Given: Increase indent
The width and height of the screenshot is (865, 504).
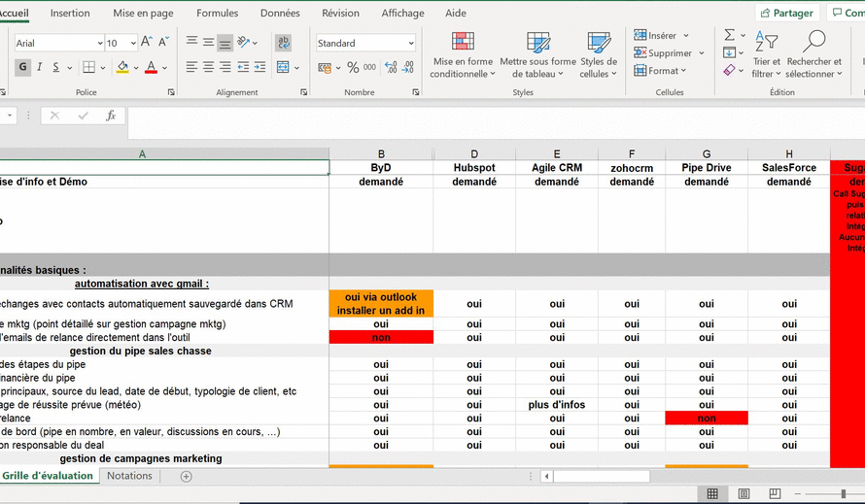Looking at the screenshot, I should pos(259,67).
